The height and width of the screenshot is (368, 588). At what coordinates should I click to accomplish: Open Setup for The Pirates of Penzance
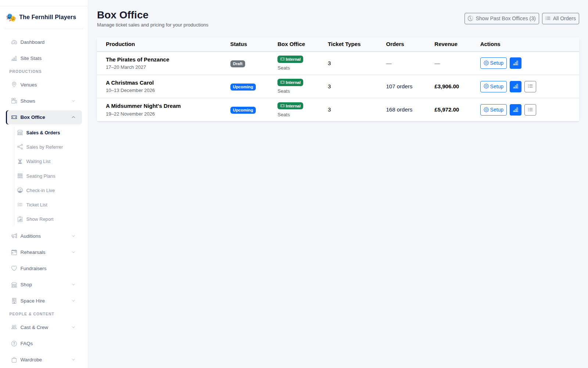tap(493, 63)
